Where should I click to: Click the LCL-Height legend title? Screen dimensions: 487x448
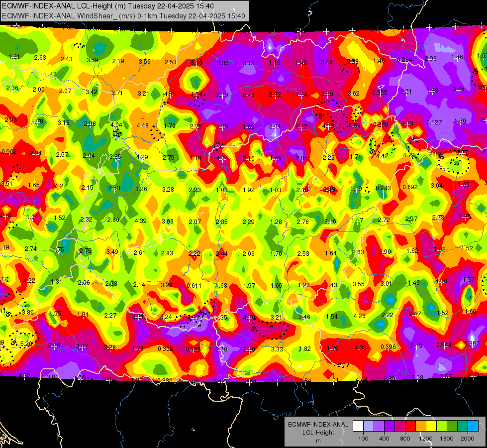click(318, 433)
